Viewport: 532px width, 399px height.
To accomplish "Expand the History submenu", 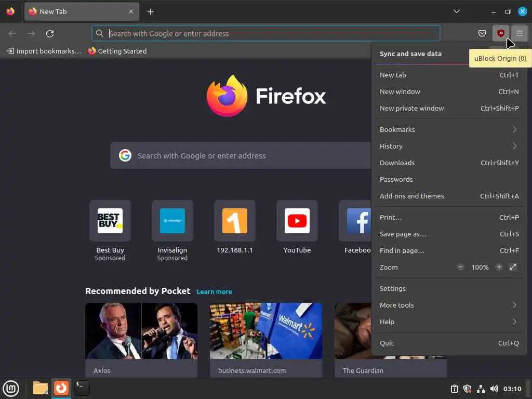I will [449, 146].
